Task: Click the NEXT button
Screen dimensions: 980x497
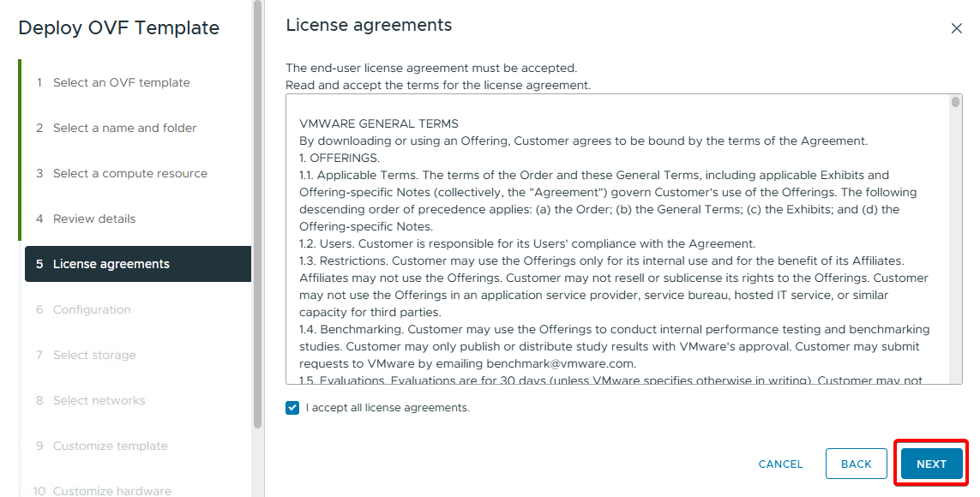Action: tap(931, 464)
